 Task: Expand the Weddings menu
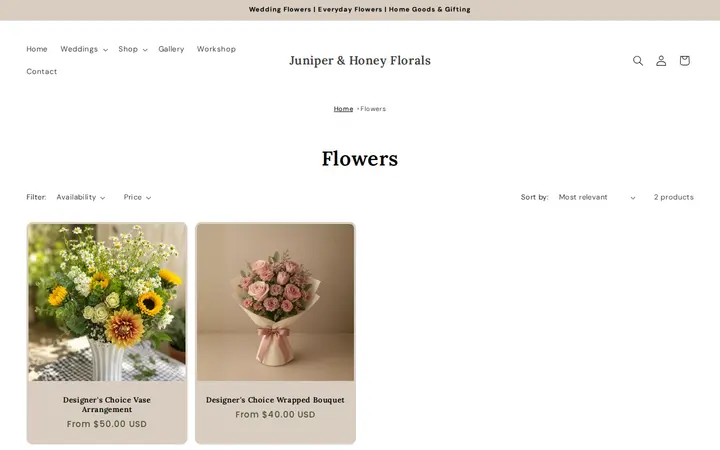84,49
